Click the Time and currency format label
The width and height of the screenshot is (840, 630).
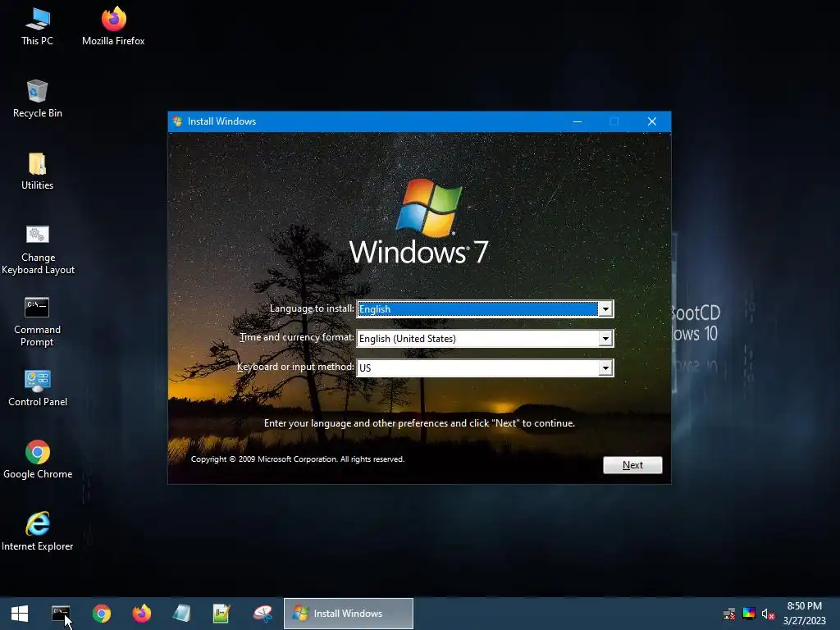(x=297, y=337)
